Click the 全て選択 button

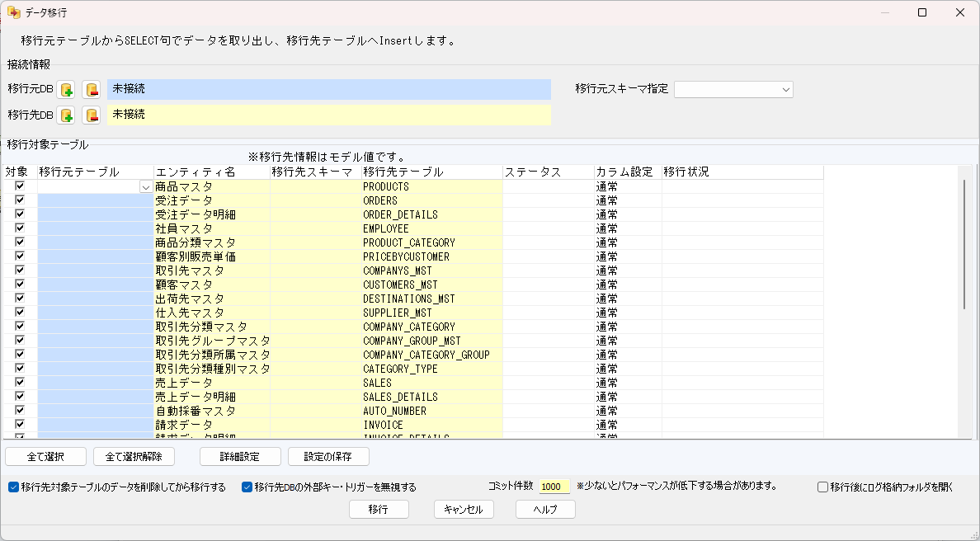[x=45, y=457]
